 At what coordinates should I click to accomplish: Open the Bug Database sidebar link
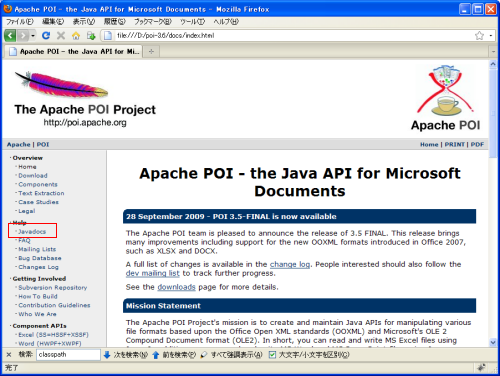coord(40,258)
